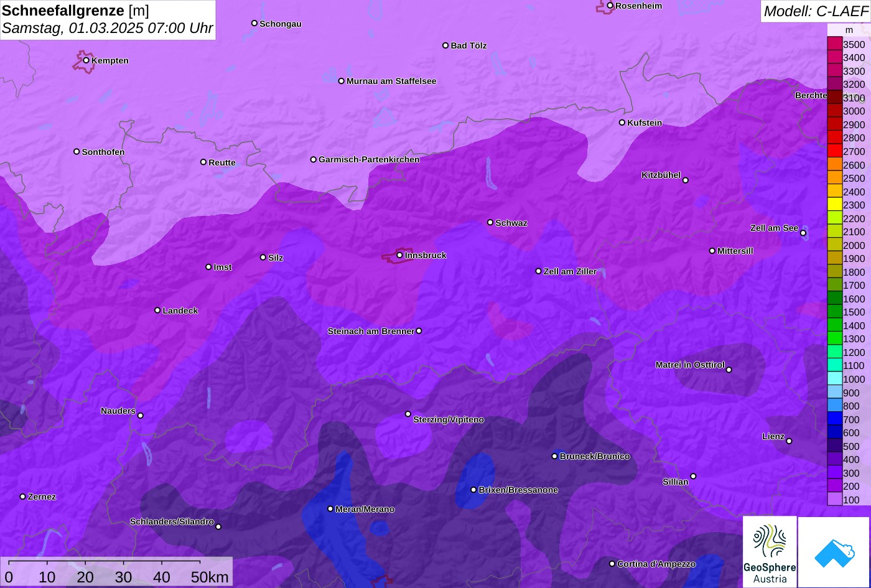The height and width of the screenshot is (588, 871).
Task: Select the 2300 m yellow legend swatch
Action: pos(834,205)
